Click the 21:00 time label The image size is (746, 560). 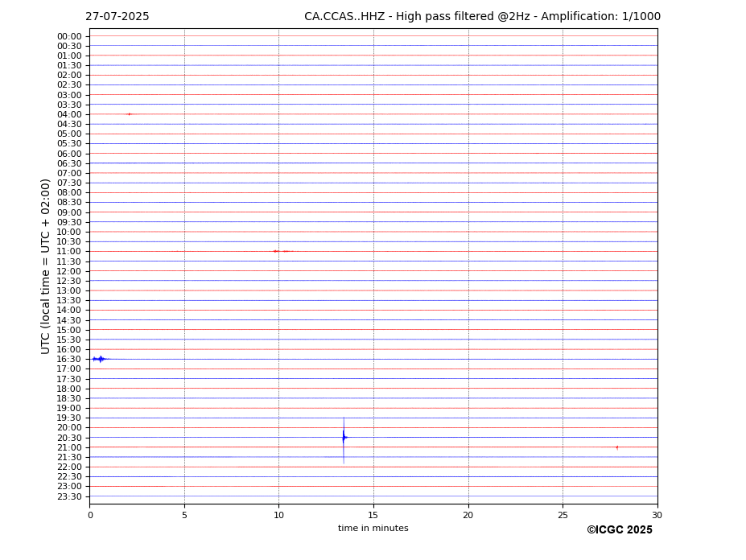pos(69,447)
